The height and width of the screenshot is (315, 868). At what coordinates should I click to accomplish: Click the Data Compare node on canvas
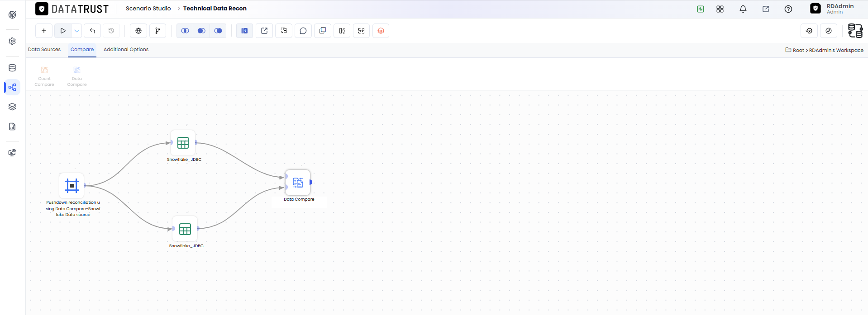tap(298, 183)
